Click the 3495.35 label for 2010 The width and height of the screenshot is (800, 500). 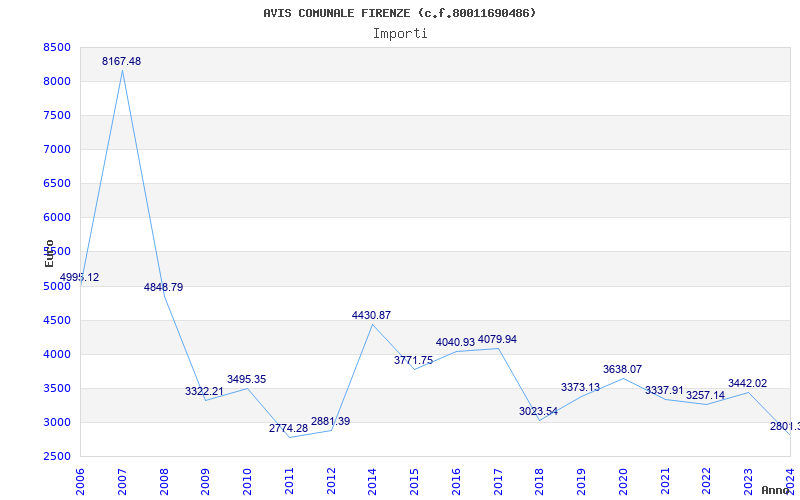(x=246, y=380)
